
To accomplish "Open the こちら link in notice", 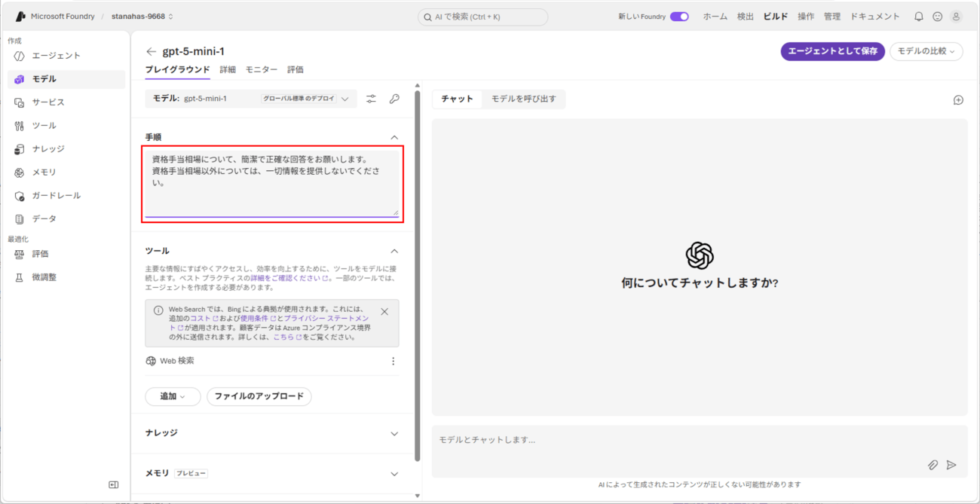I will pyautogui.click(x=287, y=338).
